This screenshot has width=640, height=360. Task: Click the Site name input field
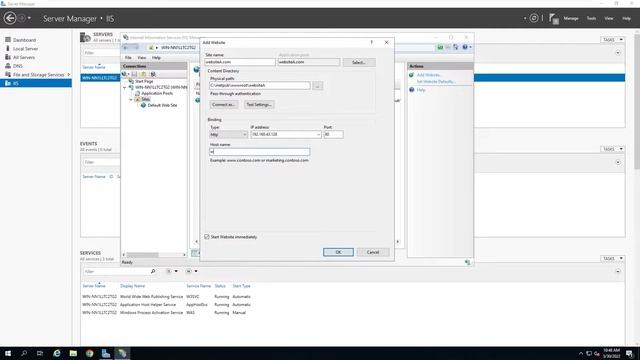coord(240,62)
